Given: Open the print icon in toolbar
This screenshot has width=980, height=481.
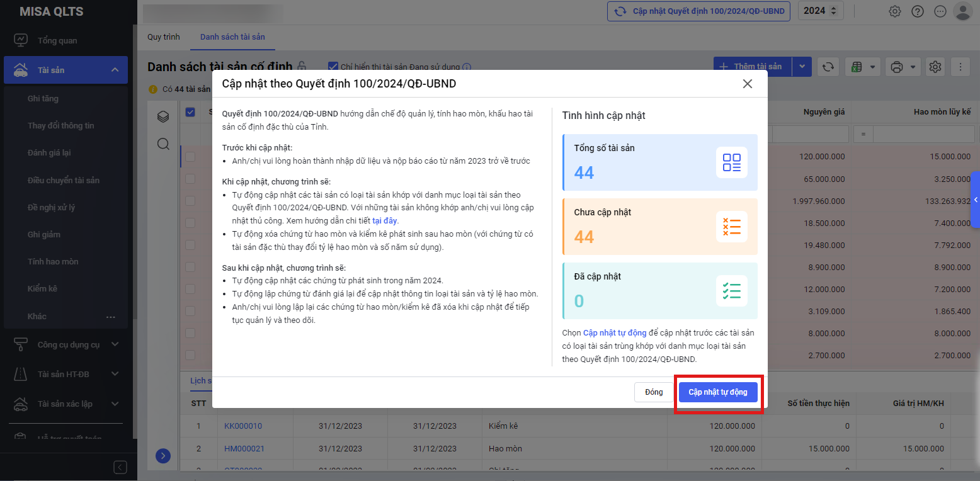Looking at the screenshot, I should (897, 67).
